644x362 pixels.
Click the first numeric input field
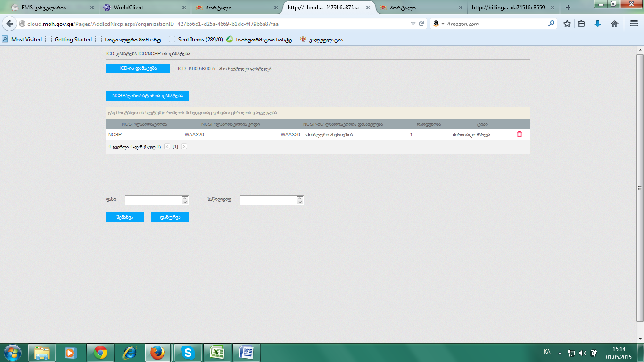(153, 200)
